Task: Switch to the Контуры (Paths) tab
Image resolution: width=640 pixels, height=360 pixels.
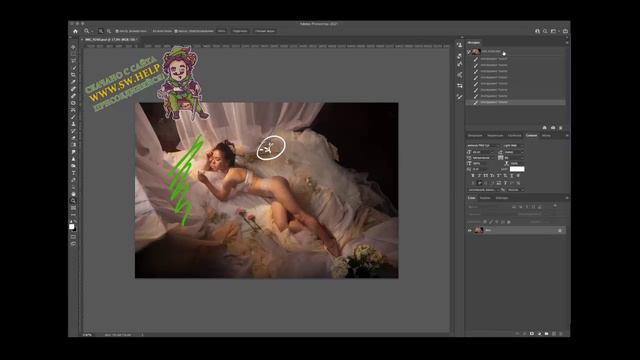Action: coord(502,198)
